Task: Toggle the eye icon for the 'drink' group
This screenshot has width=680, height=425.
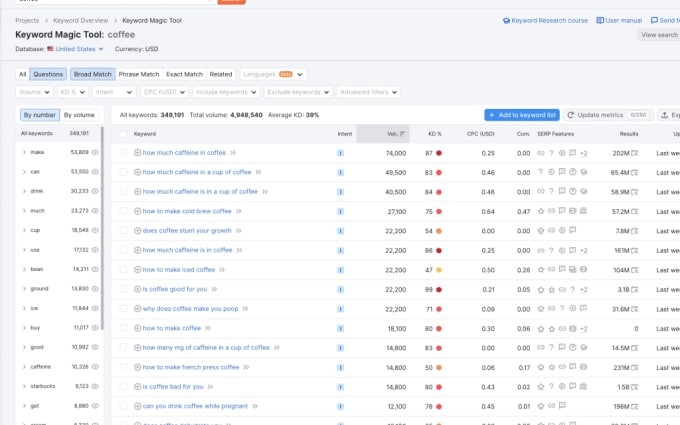Action: [x=95, y=191]
